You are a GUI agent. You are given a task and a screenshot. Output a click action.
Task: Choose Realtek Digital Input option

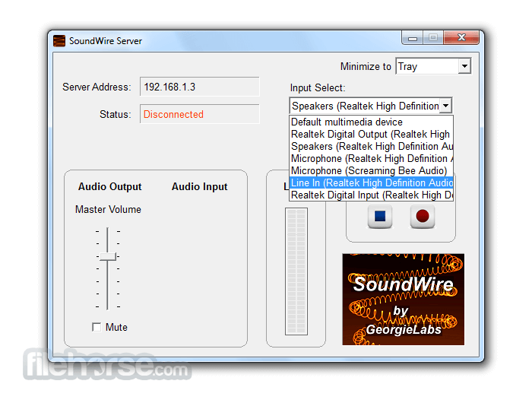coord(371,195)
